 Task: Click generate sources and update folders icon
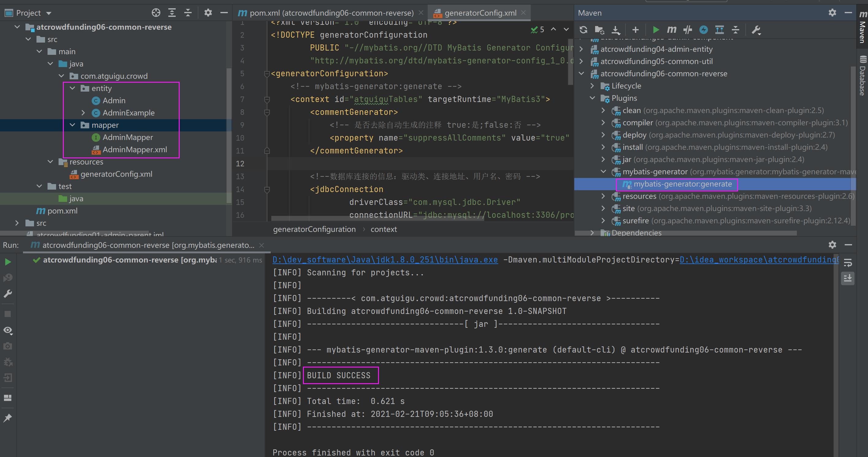pos(599,30)
